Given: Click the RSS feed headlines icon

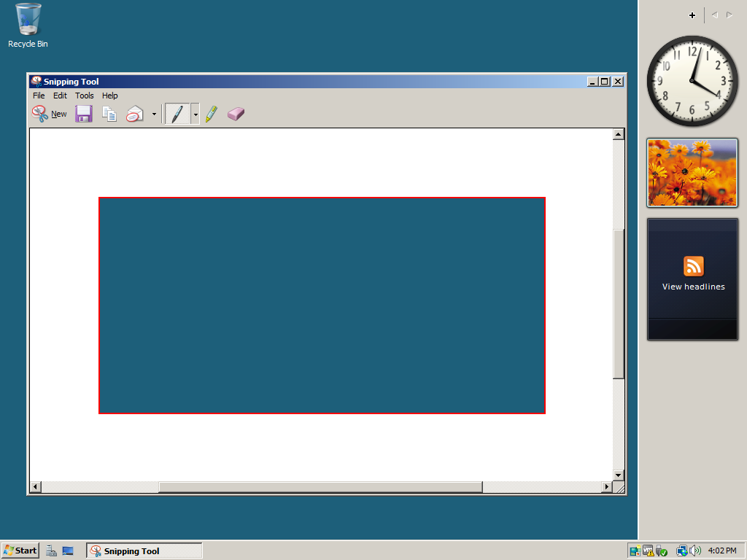Looking at the screenshot, I should point(693,266).
